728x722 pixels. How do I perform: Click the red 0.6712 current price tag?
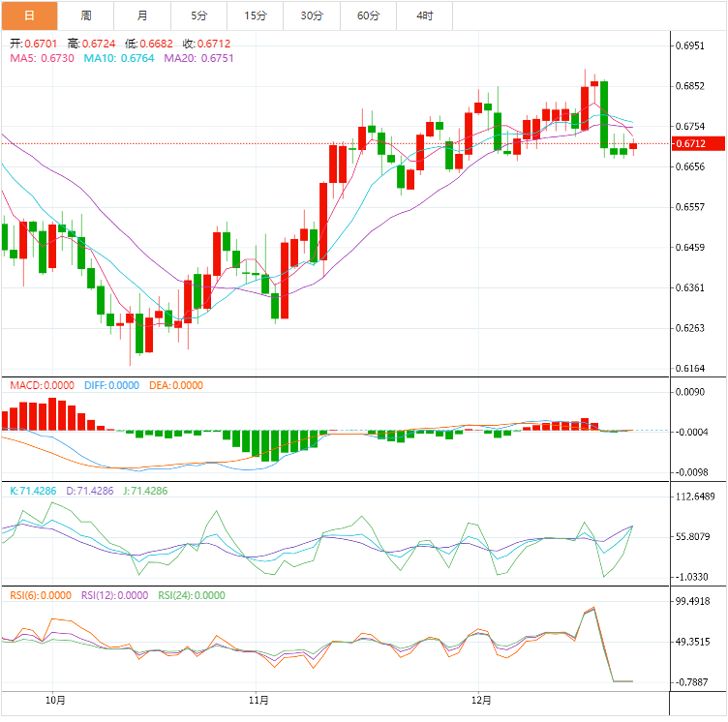(x=698, y=143)
